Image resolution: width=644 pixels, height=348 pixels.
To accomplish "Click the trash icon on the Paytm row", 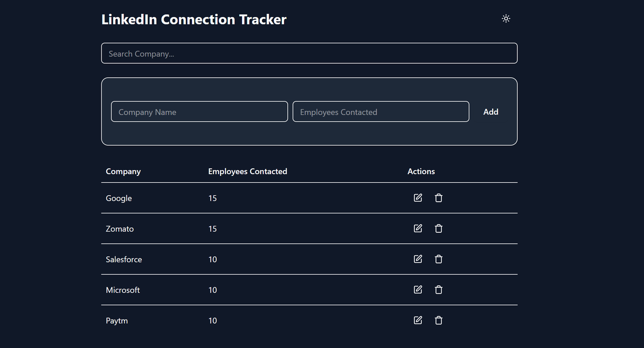I will (438, 320).
